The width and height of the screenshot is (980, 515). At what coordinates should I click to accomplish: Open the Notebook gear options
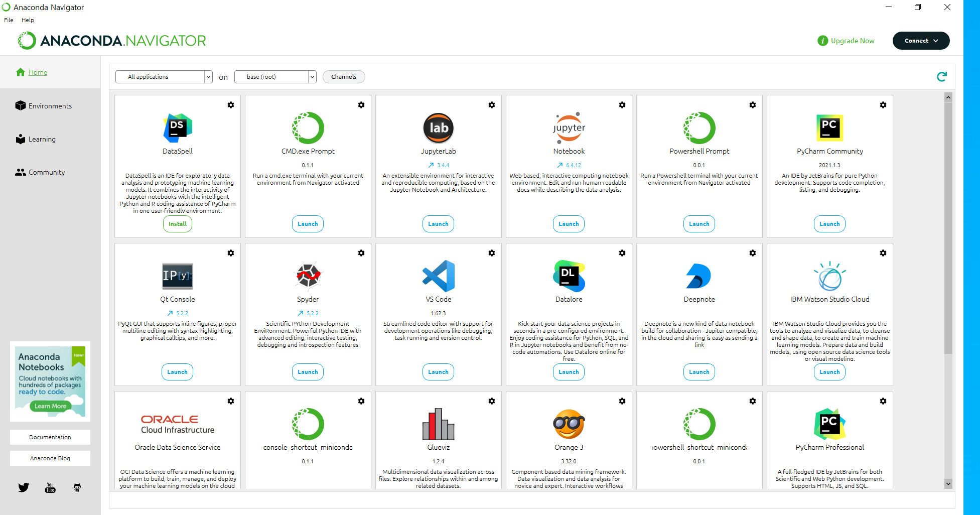[x=622, y=105]
